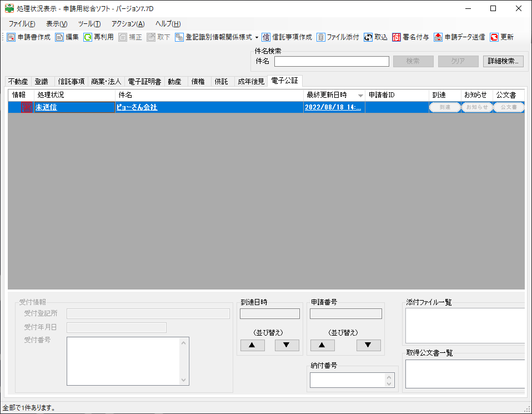Click the 添付ファイル一覧 list box
Screen dimensions: 532x414
click(465, 326)
